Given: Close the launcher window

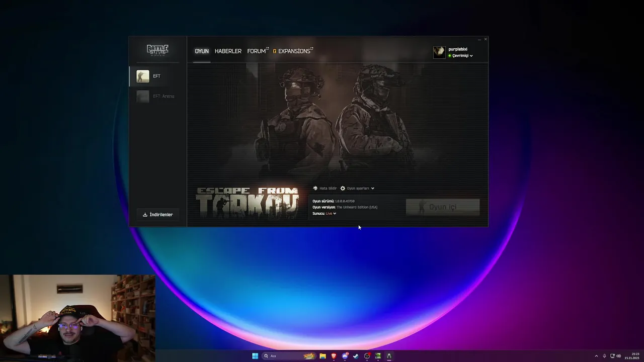Looking at the screenshot, I should 486,39.
